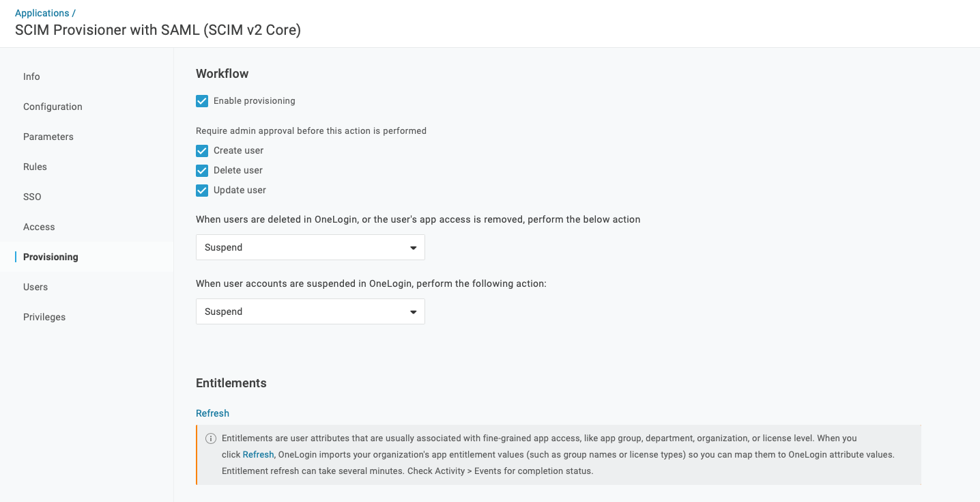Toggle the Update user approval checkbox
980x502 pixels.
click(x=202, y=190)
